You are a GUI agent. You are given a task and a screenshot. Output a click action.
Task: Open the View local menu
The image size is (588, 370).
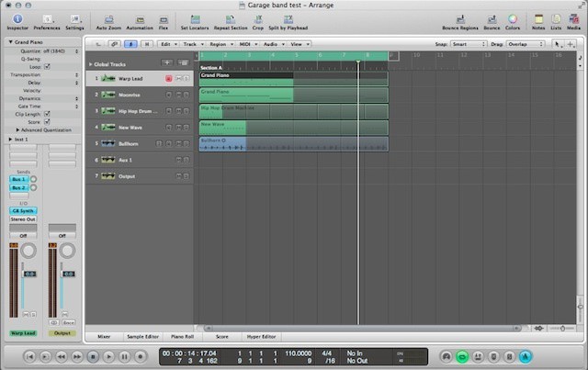(x=300, y=44)
